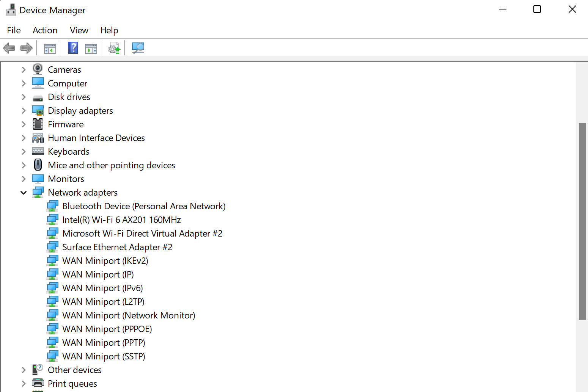Click the Bluetooth Device adapter icon
Image resolution: width=588 pixels, height=392 pixels.
(x=52, y=206)
